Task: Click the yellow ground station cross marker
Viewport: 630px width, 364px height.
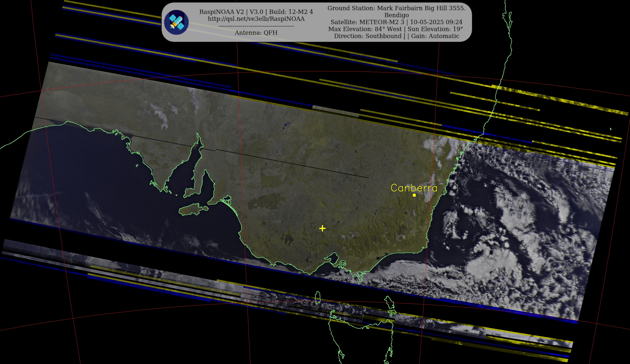Action: 323,228
